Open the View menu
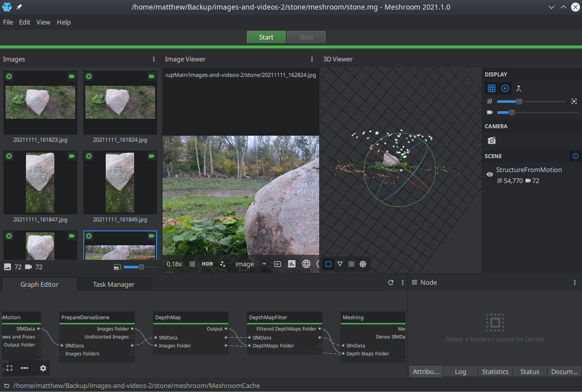582x392 pixels. [43, 22]
